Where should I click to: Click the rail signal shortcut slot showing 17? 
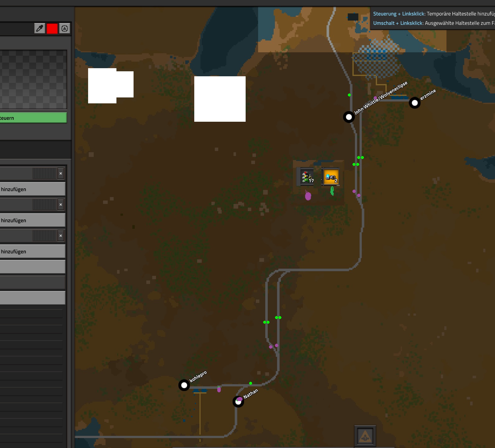[307, 177]
